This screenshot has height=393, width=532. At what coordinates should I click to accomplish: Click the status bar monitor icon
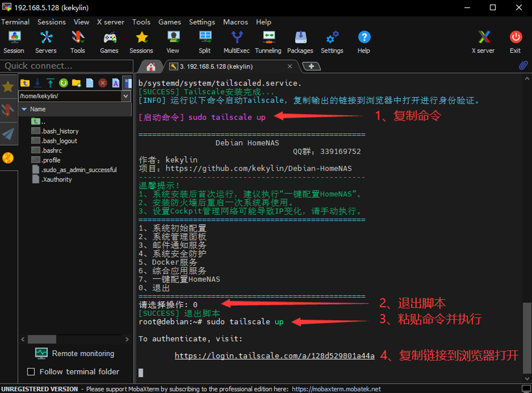point(526,389)
